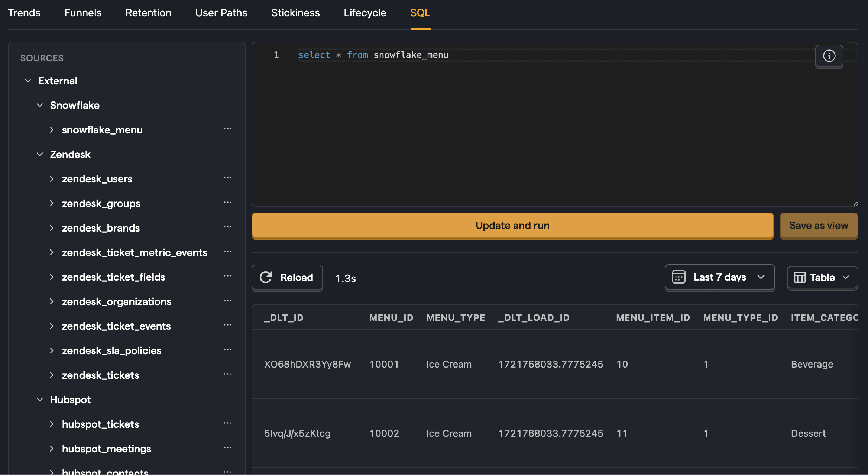Click the 5Ivq/J/x5zKtcg cell
Viewport: 868px width, 475px height.
coord(297,433)
